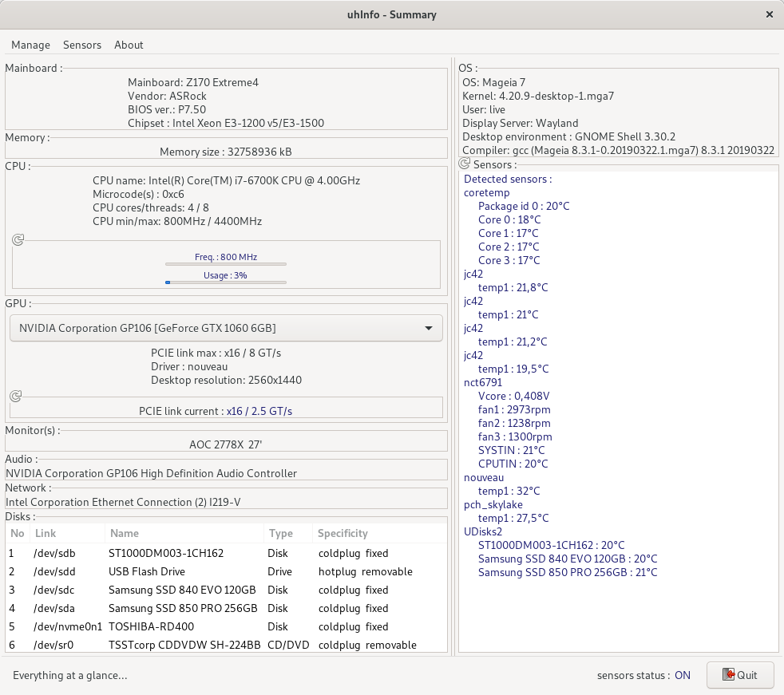Click 'Samsung SSD 850 PRO 256GB : 21°C' reading

(568, 572)
